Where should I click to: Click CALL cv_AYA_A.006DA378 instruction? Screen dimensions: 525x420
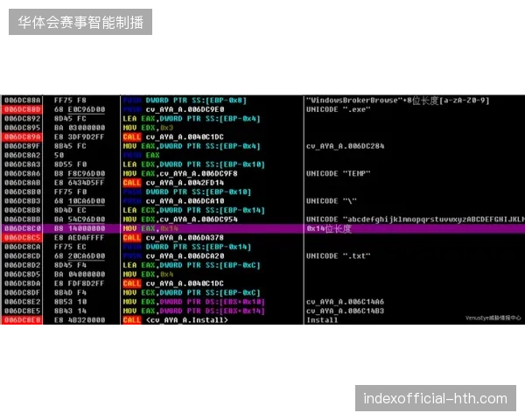[173, 237]
